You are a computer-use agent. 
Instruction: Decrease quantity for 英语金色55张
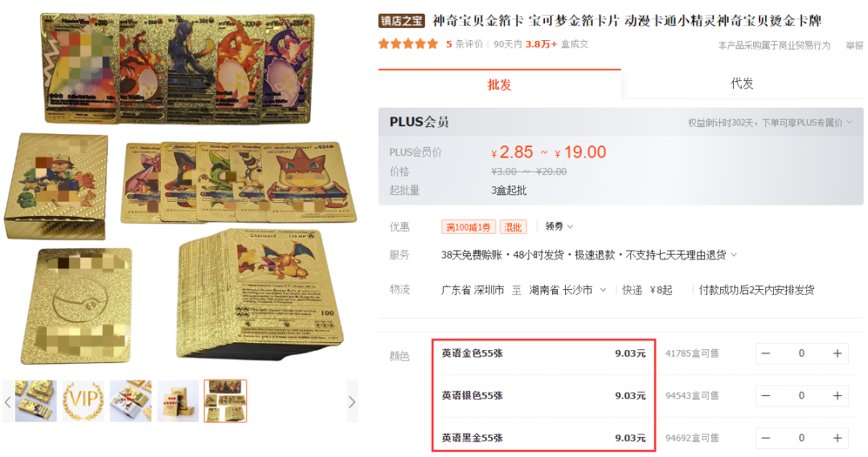tap(766, 353)
